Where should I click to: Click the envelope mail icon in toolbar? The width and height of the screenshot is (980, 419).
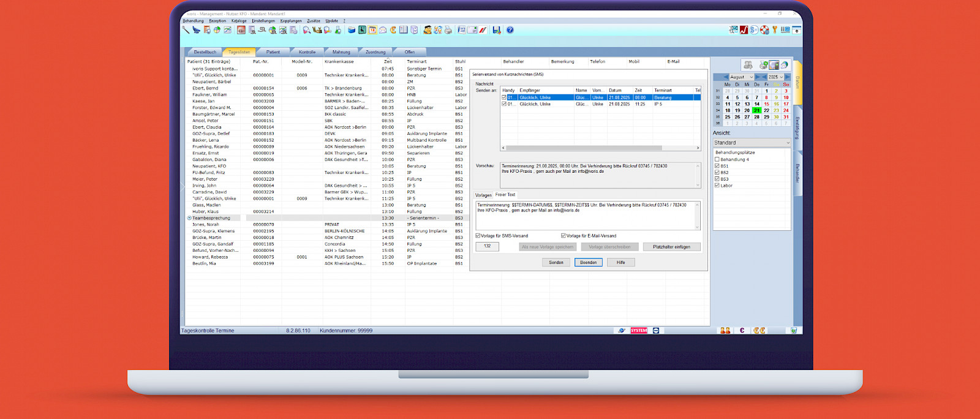click(x=382, y=30)
